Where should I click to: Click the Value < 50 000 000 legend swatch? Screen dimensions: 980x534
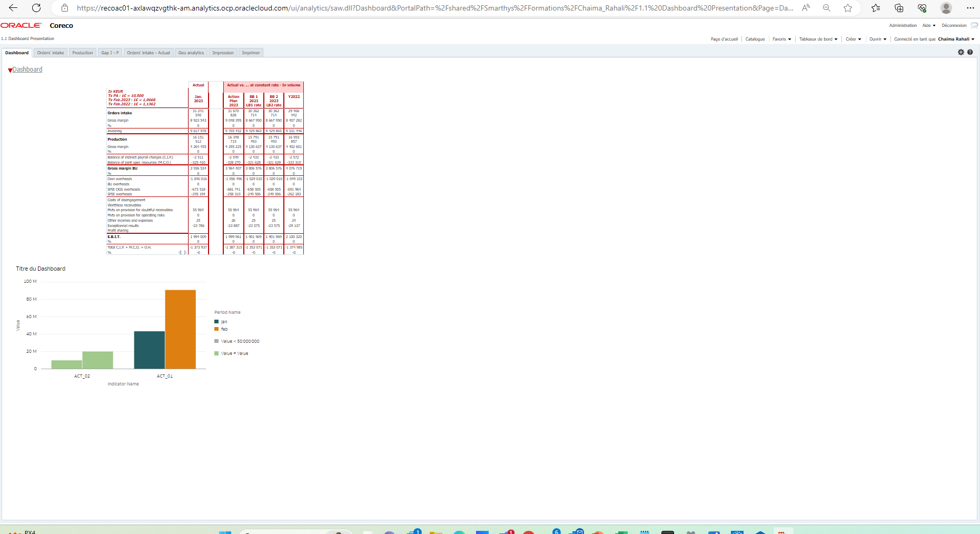coord(216,341)
